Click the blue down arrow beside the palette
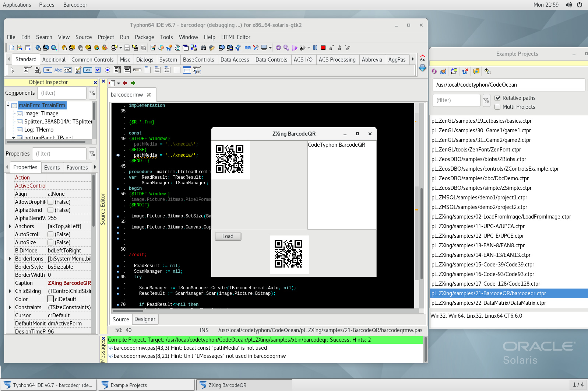This screenshot has height=391, width=588. pyautogui.click(x=422, y=68)
